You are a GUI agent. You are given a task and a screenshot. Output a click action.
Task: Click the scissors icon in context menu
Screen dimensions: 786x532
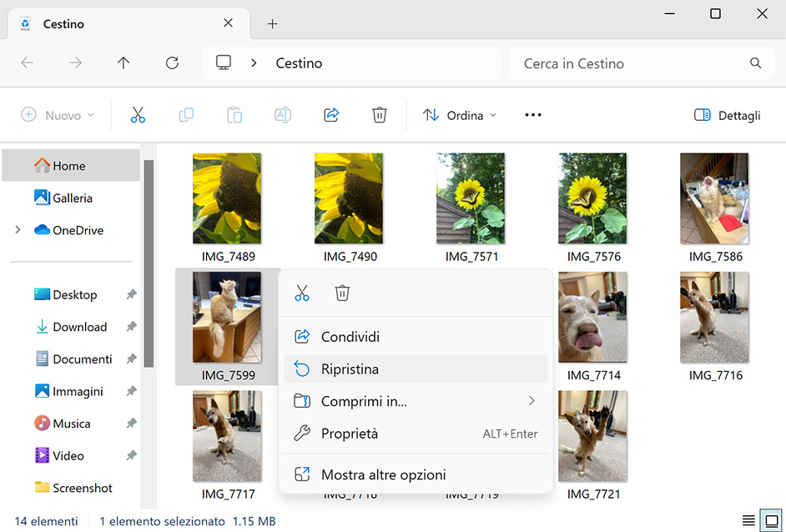302,294
